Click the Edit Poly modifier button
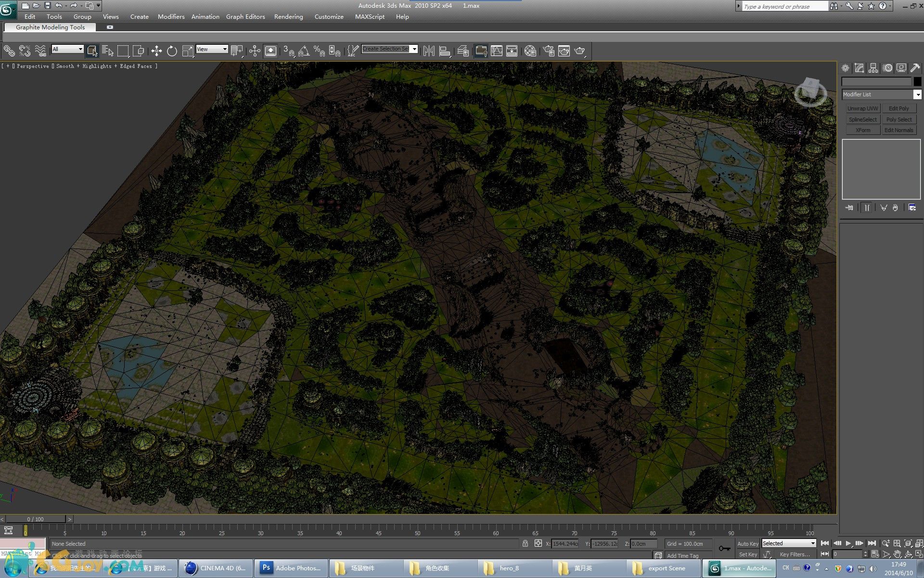 point(898,108)
